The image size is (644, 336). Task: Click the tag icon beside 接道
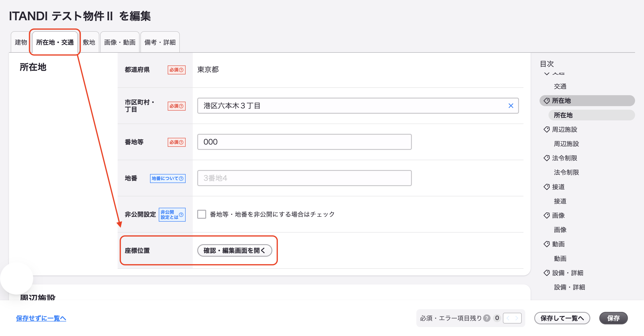547,187
